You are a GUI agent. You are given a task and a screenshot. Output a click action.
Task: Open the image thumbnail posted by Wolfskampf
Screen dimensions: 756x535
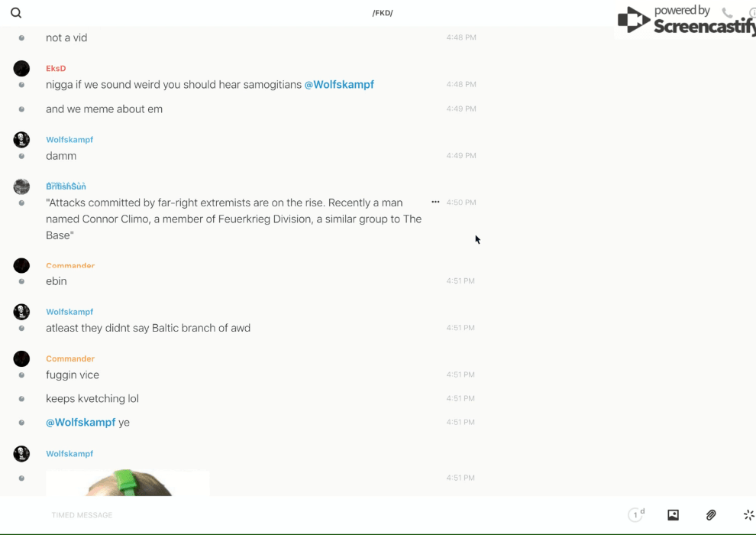(128, 483)
